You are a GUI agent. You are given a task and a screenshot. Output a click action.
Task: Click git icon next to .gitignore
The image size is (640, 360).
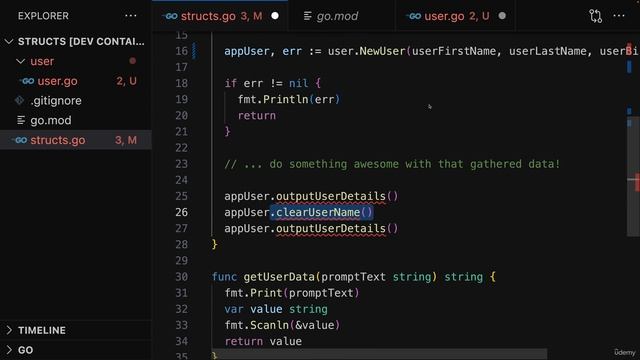pos(20,100)
